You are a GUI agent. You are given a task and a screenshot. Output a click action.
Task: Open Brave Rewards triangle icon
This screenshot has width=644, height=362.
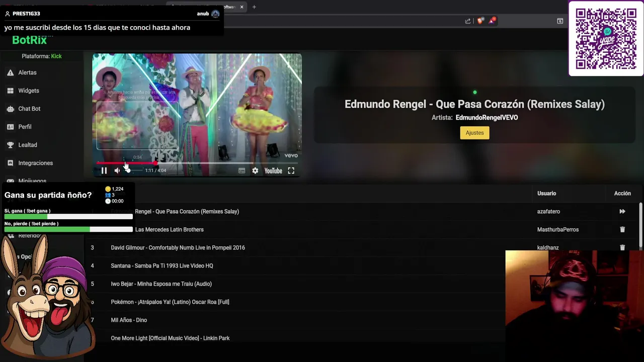coord(492,21)
